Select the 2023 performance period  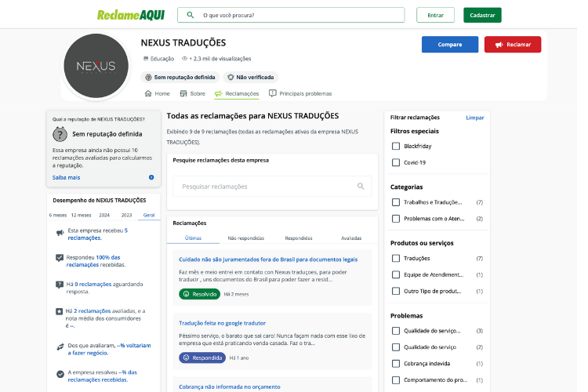126,216
